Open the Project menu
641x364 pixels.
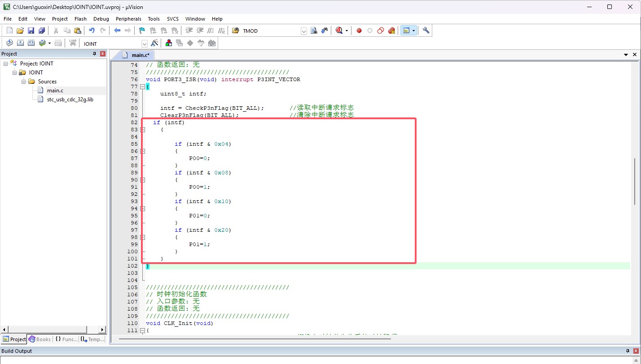tap(60, 19)
